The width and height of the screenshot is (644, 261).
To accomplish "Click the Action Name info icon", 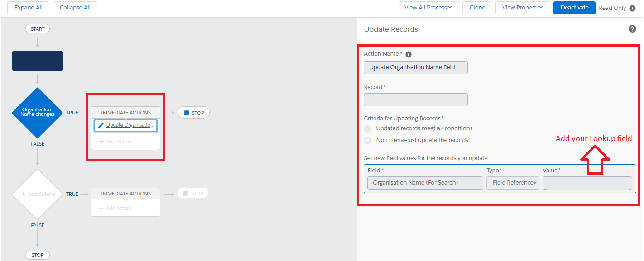I will pyautogui.click(x=408, y=54).
